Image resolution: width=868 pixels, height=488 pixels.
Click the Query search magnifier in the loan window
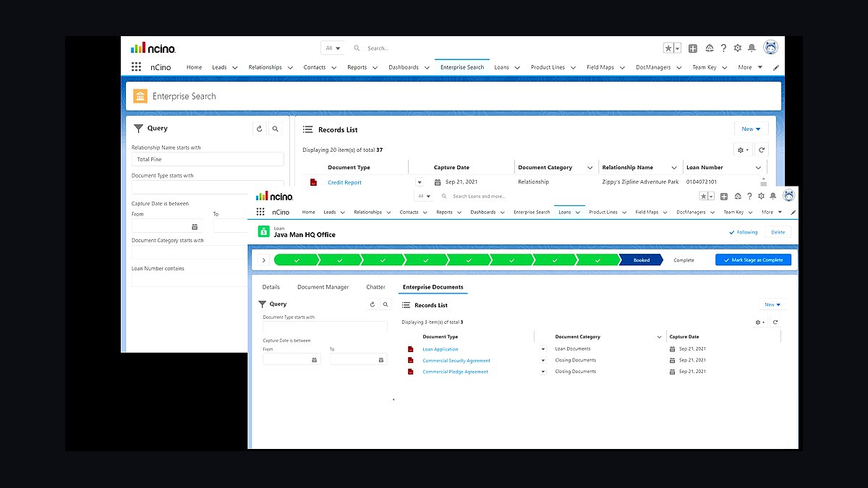pos(386,305)
